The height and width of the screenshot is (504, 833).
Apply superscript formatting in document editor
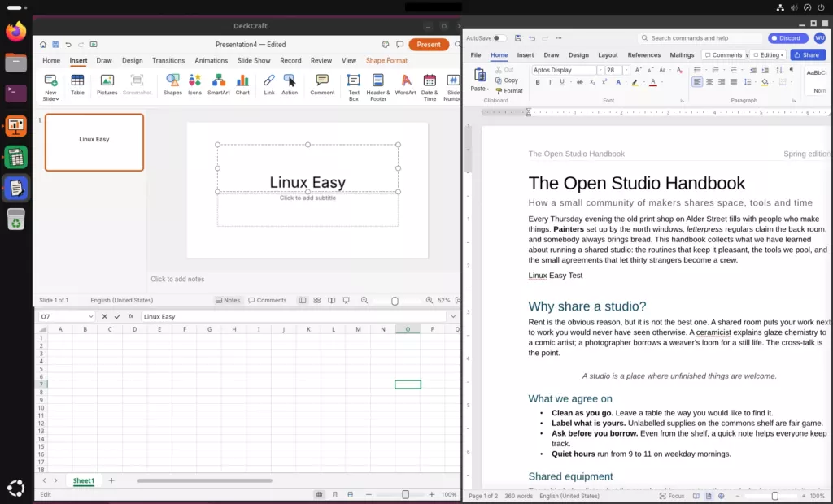[604, 82]
